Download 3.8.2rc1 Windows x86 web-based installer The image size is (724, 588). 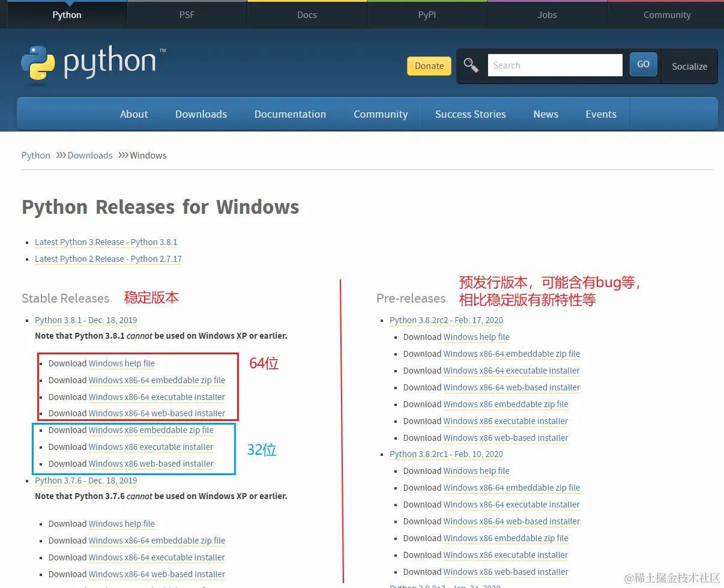tap(506, 572)
